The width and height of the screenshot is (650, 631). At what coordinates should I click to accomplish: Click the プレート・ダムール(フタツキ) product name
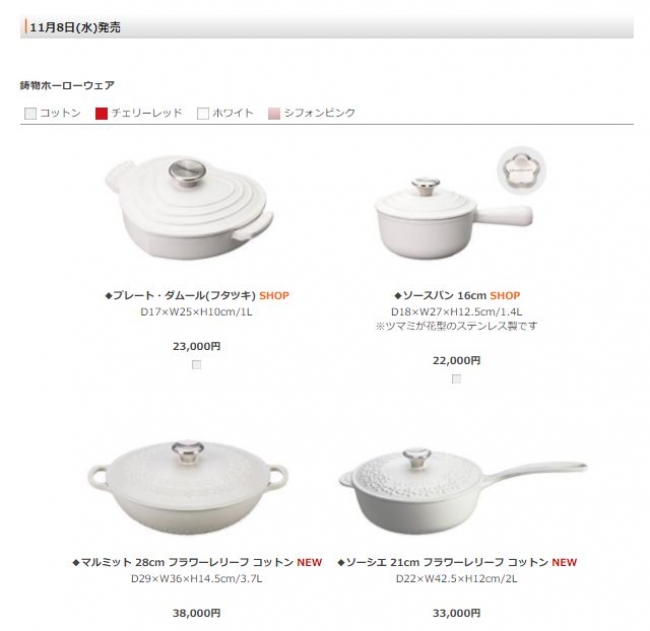click(x=181, y=296)
